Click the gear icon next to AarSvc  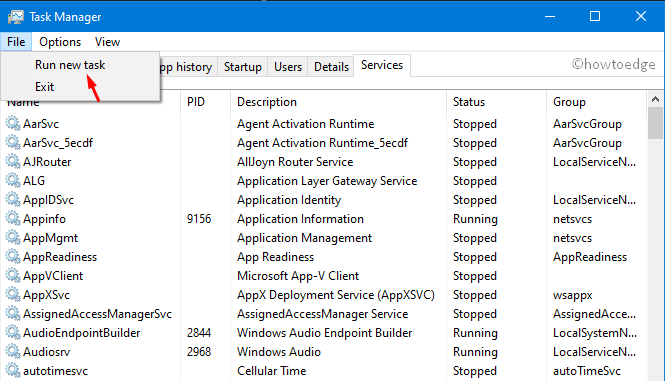[13, 123]
